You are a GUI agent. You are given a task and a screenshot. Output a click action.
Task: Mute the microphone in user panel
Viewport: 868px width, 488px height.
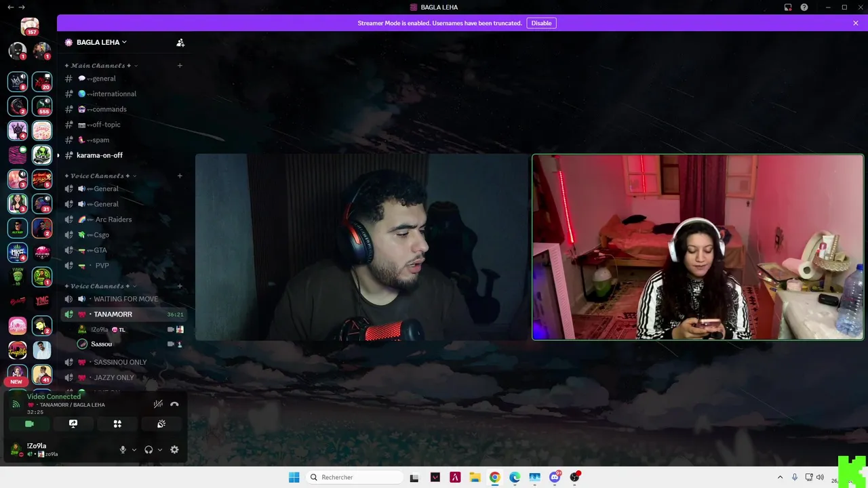(123, 449)
